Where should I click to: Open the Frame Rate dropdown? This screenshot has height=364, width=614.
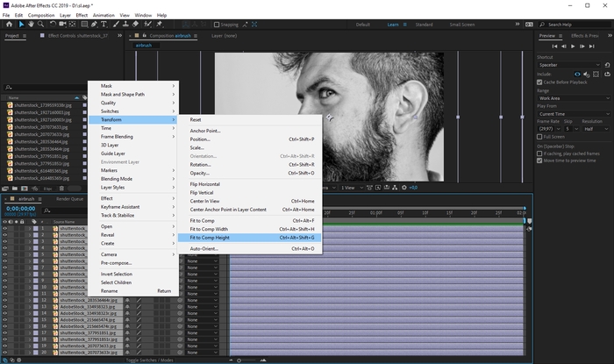[549, 129]
